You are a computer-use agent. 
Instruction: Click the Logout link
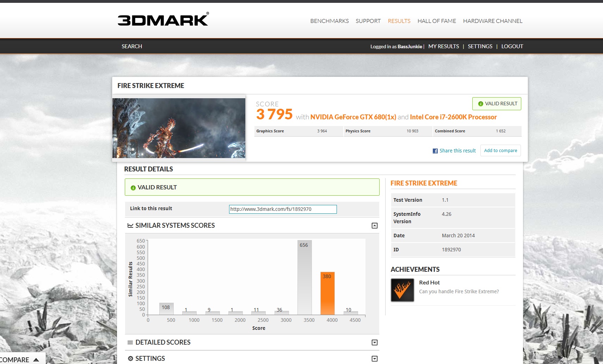pos(512,46)
